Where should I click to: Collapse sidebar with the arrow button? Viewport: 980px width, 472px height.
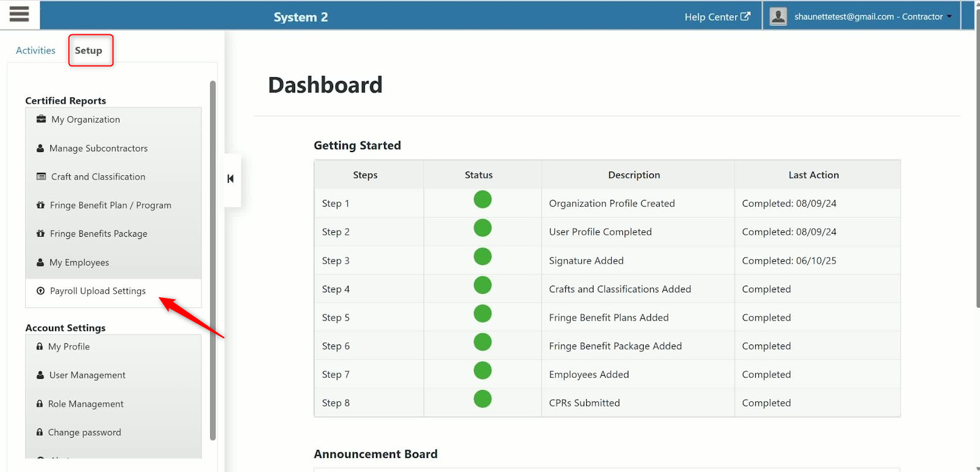(x=230, y=179)
